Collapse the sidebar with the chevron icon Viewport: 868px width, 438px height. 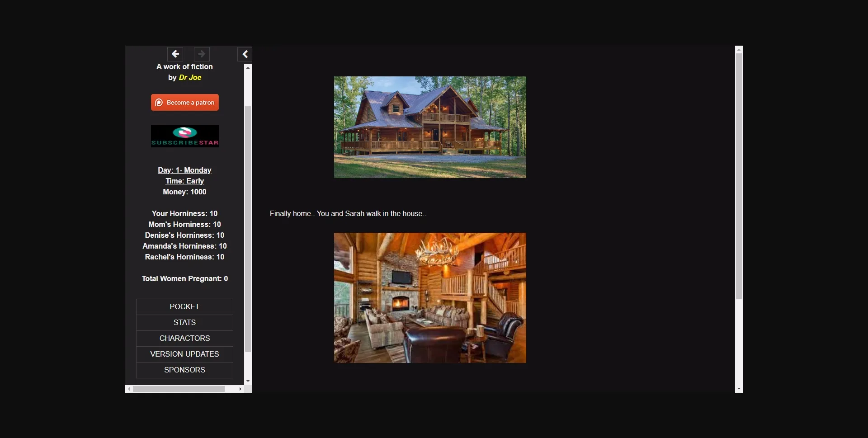245,54
